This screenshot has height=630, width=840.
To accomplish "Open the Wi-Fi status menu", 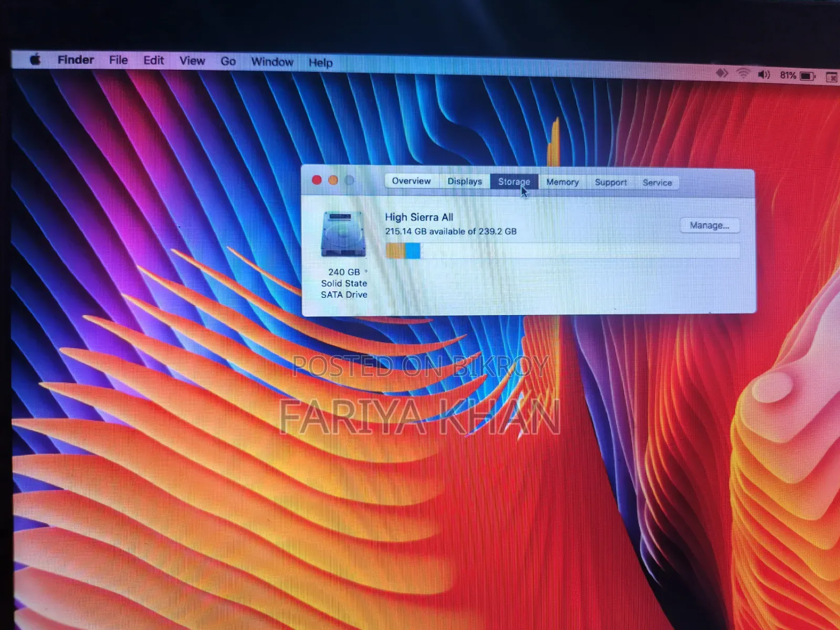I will pyautogui.click(x=743, y=74).
